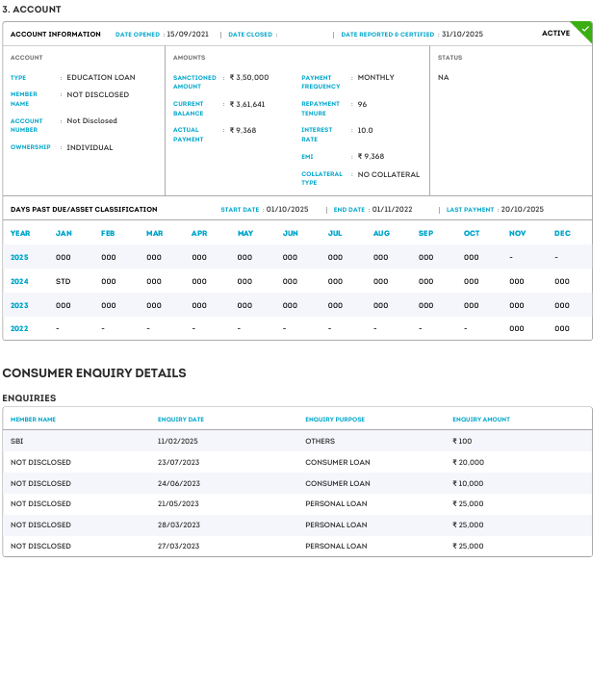The image size is (616, 691).
Task: Click the Enquiry Purpose column header
Action: 335,420
